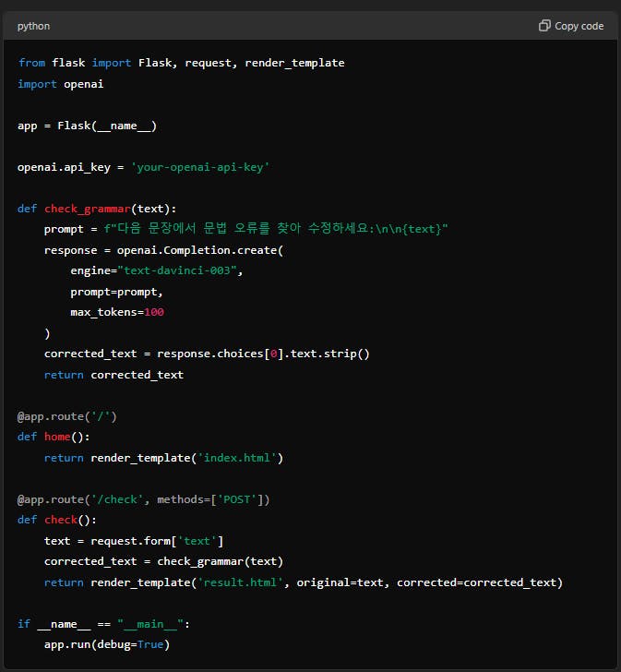Screen dimensions: 621x672
Task: Click the string 'your-openai-api-key'
Action: [x=200, y=167]
